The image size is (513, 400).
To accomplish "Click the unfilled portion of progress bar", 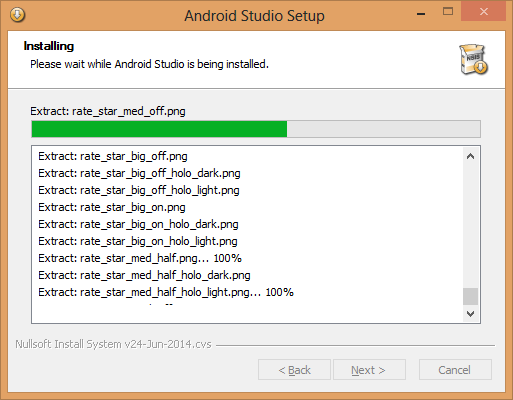I will 383,129.
